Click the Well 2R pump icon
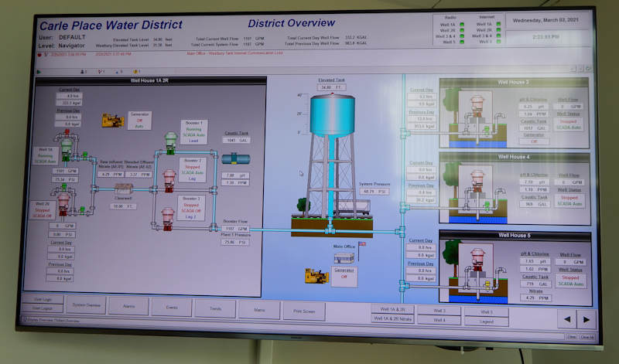Viewport: 619px width, 364px height. pyautogui.click(x=63, y=201)
